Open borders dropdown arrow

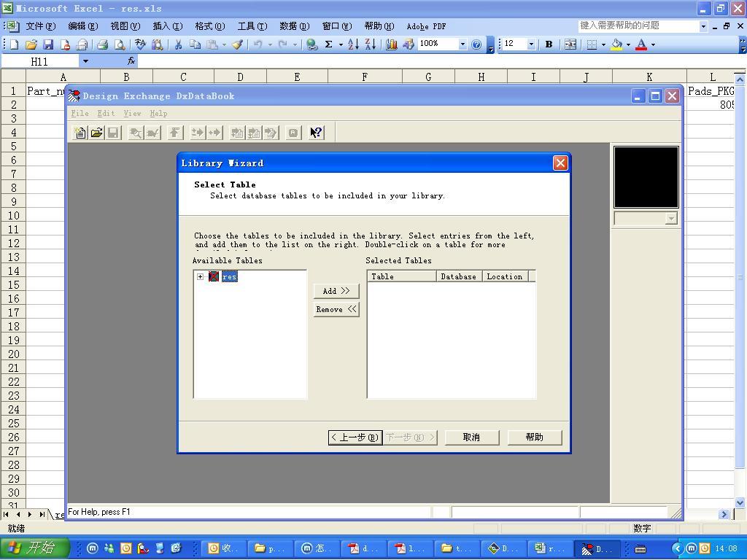pyautogui.click(x=603, y=44)
